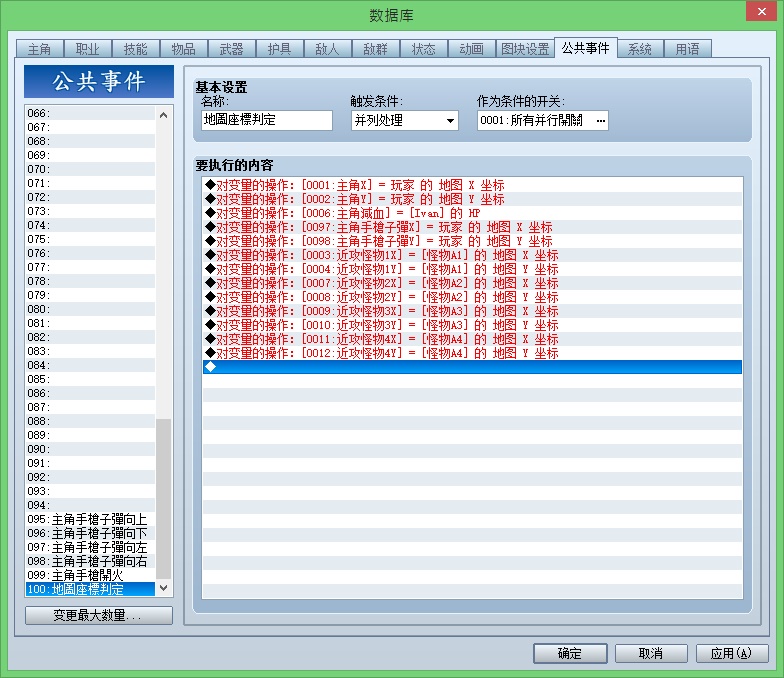784x678 pixels.
Task: Click the 应用(A) button
Action: click(x=732, y=654)
